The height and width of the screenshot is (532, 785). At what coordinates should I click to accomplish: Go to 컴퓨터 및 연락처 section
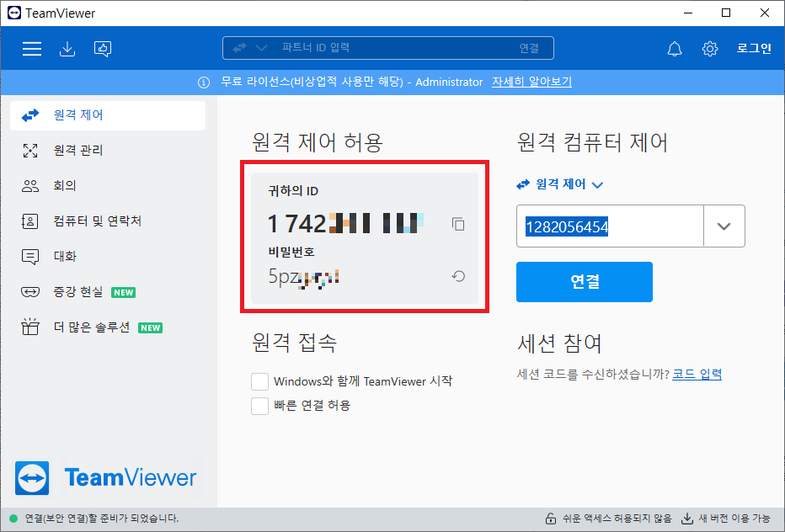click(97, 221)
